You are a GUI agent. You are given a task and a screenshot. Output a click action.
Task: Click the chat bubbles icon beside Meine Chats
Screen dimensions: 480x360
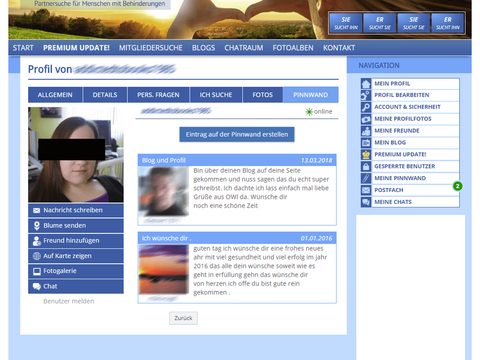click(x=366, y=202)
